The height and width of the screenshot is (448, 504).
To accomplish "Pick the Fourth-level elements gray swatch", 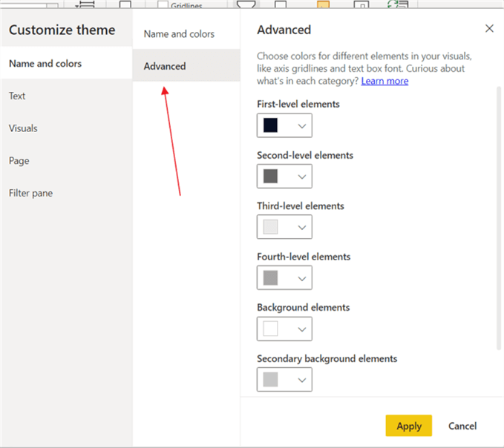I will [270, 278].
